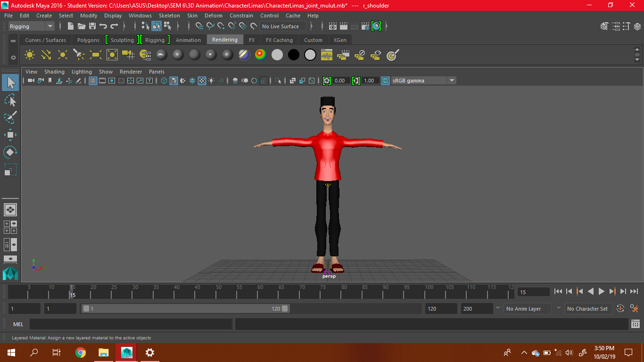Open the No Character Set dropdown arrow
The image size is (644, 362).
[x=559, y=308]
